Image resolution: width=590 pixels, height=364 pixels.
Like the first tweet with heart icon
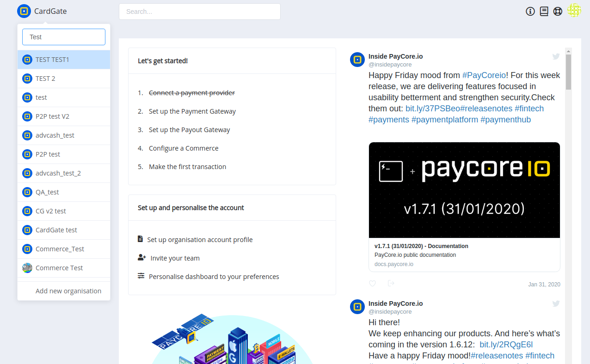click(x=373, y=284)
